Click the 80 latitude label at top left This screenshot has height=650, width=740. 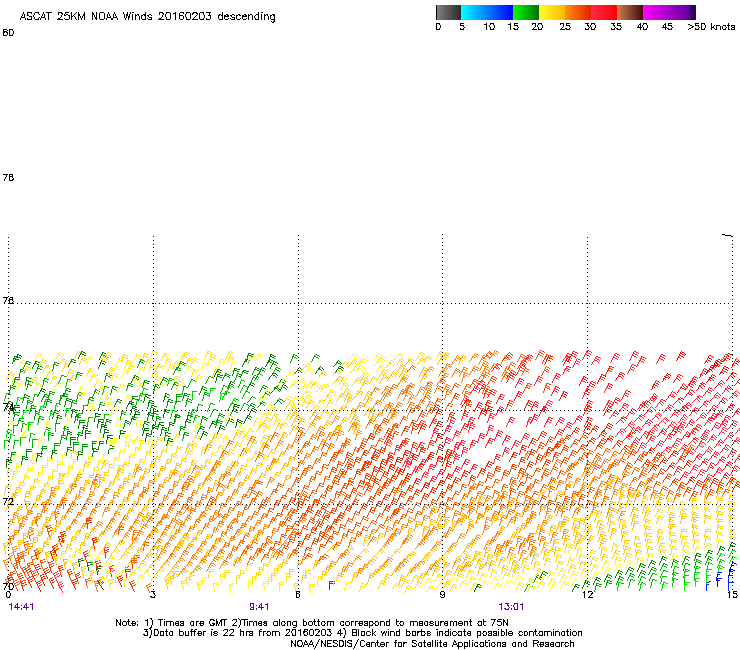point(8,33)
